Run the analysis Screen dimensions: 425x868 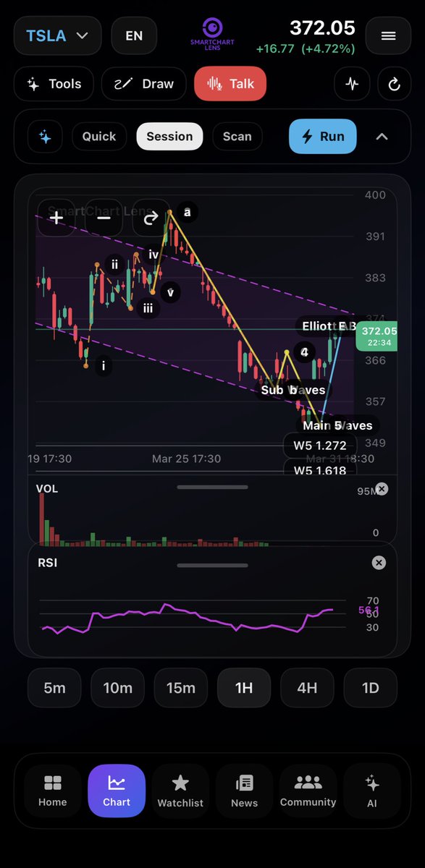pyautogui.click(x=323, y=136)
